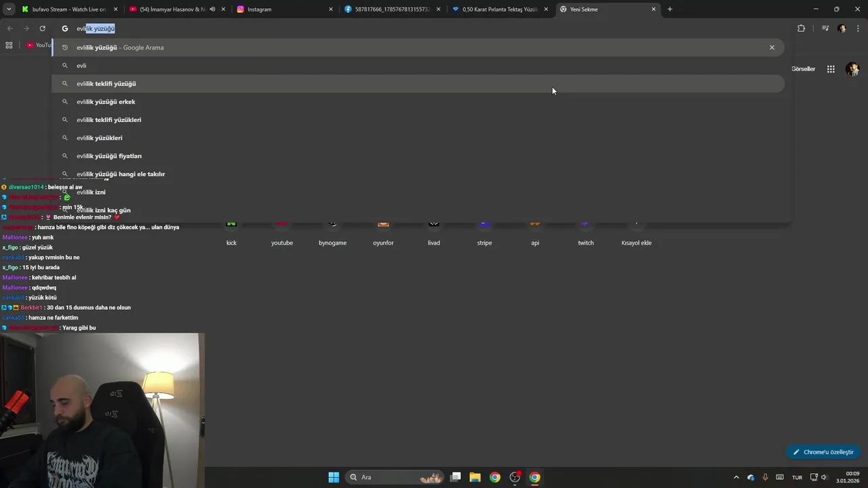Close the bufavo Stream tab
This screenshot has height=488, width=868.
(116, 9)
